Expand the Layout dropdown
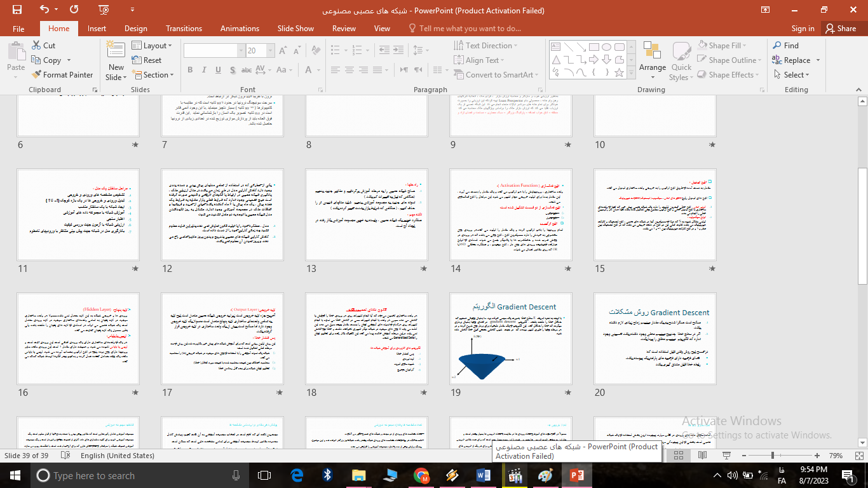 153,46
